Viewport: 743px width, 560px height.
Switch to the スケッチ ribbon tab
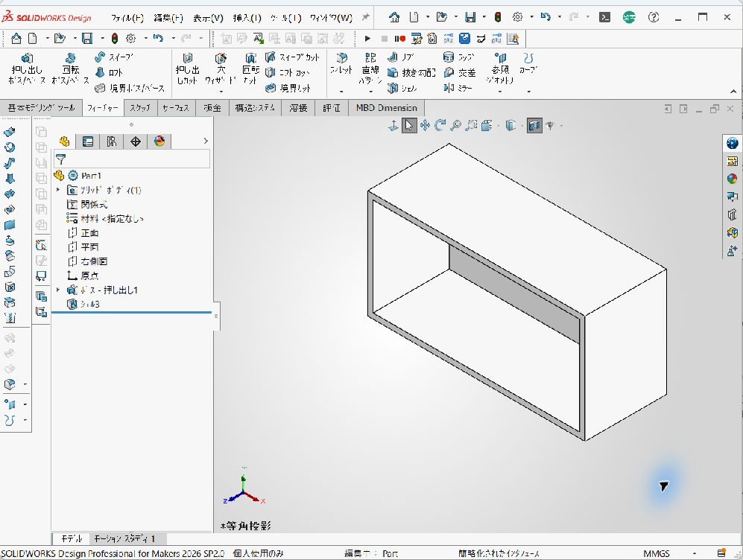tap(140, 108)
